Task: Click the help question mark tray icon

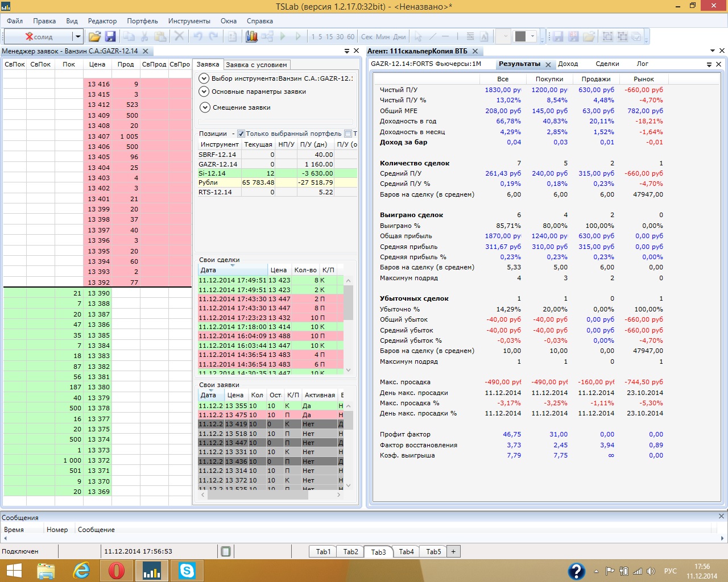Action: click(576, 571)
